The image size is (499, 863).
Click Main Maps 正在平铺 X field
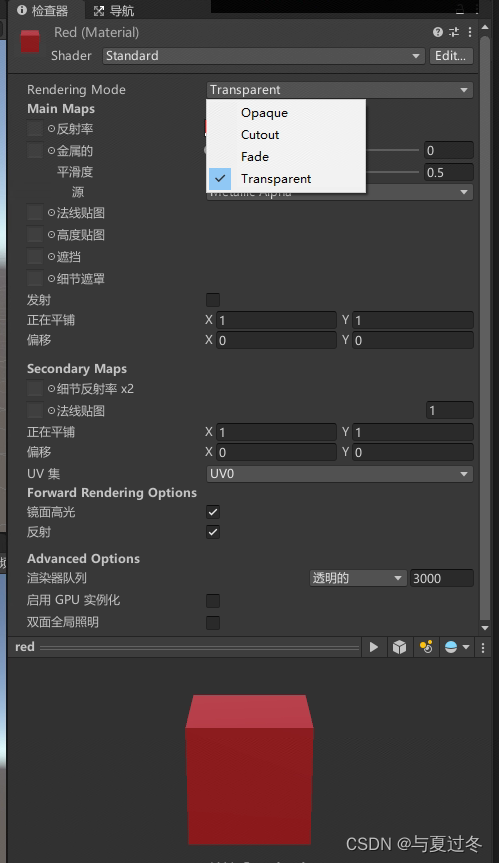click(x=276, y=320)
